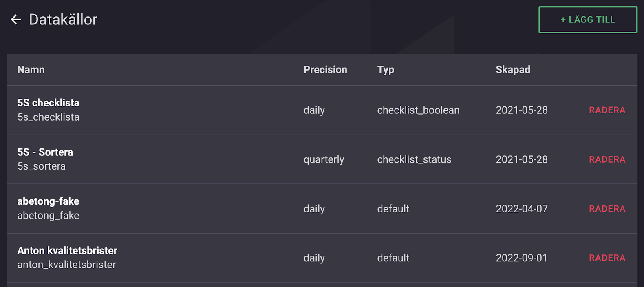Select the abetong-fake data source name
Image resolution: width=644 pixels, height=287 pixels.
pyautogui.click(x=48, y=201)
